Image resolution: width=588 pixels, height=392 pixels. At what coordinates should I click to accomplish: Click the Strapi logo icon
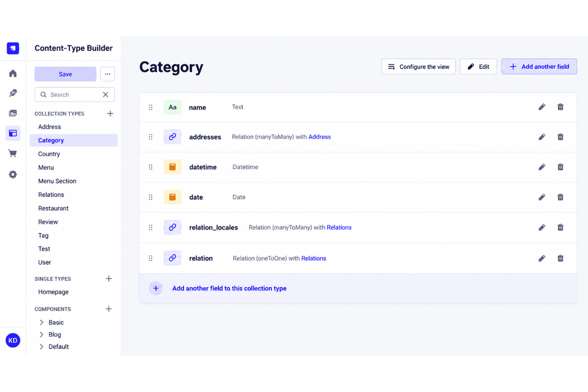coord(13,48)
